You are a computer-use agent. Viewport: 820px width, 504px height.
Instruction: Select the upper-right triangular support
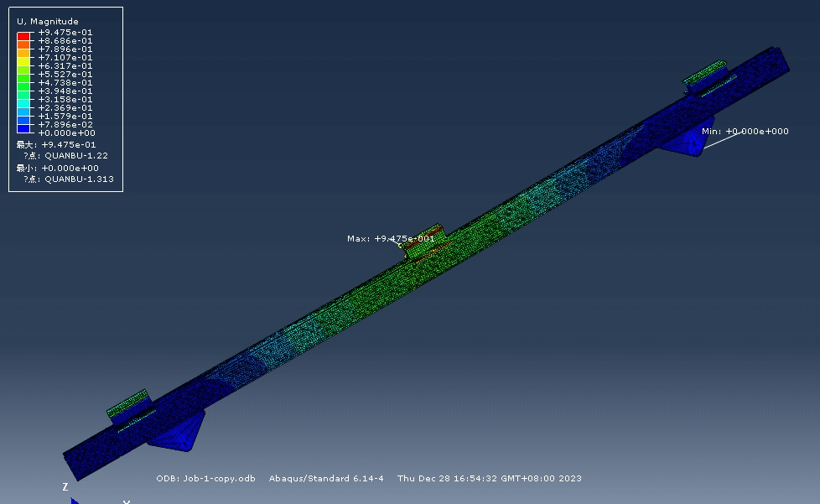tap(684, 141)
